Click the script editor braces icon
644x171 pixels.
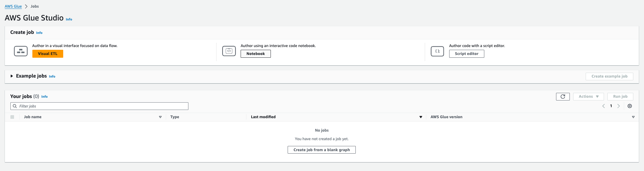pos(437,51)
